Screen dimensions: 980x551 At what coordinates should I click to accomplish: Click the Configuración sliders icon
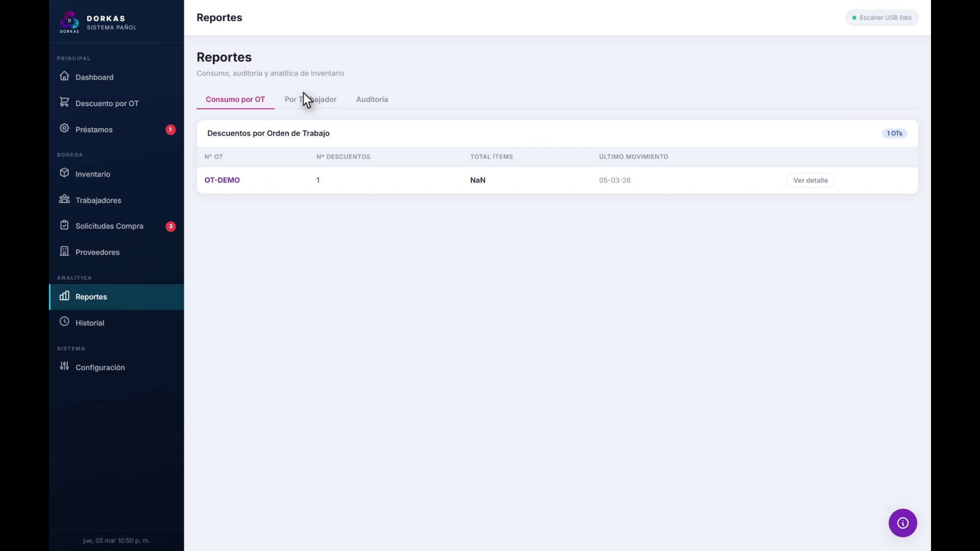(64, 366)
